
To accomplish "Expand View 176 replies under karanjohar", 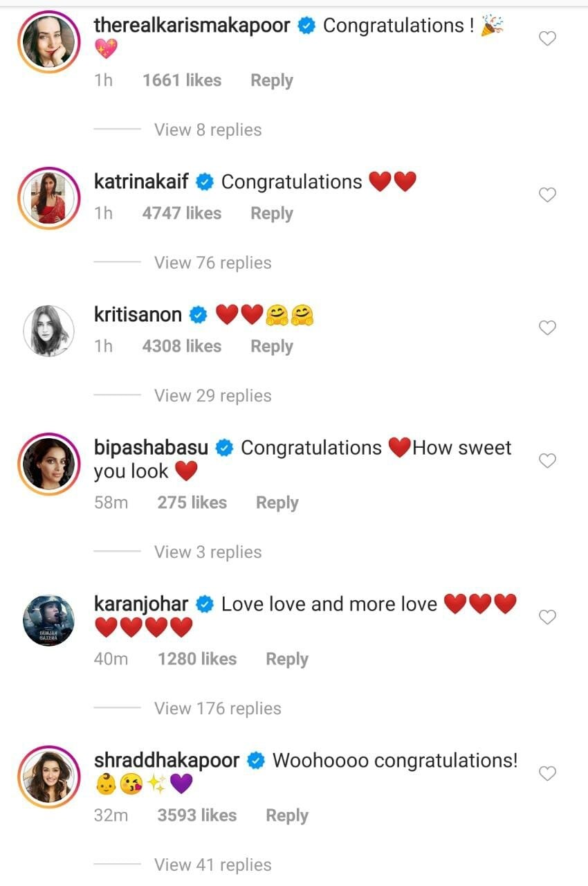I will 217,709.
